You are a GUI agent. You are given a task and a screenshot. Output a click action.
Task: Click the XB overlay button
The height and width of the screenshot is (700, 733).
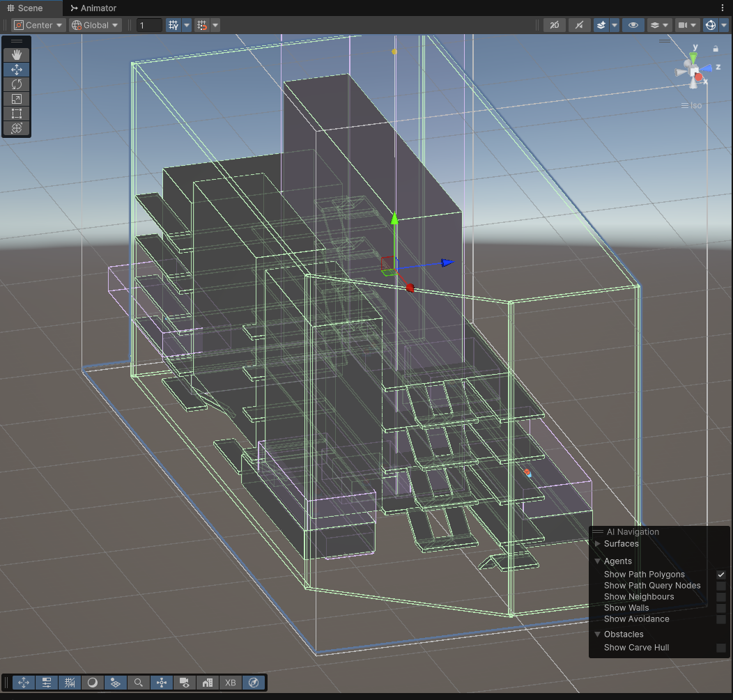pos(231,683)
